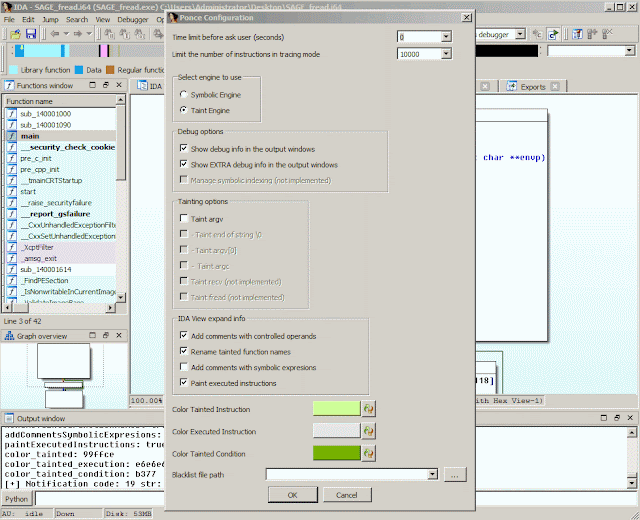Click Cancel in Ponce Configuration

(x=347, y=495)
